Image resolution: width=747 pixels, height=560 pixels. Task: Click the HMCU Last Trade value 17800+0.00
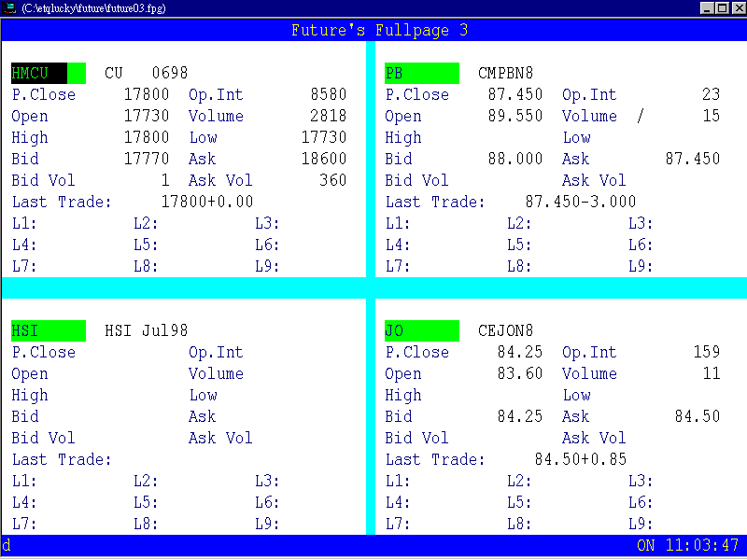click(x=206, y=202)
